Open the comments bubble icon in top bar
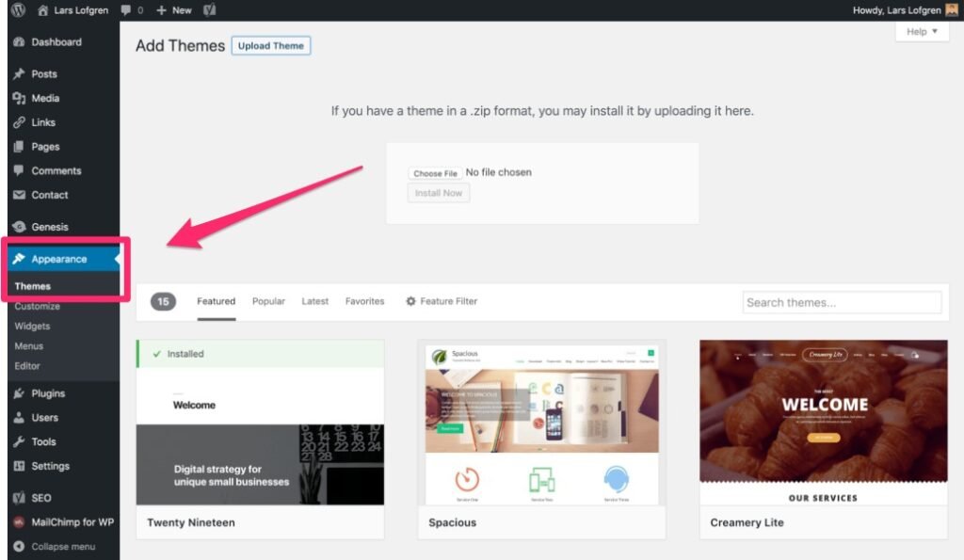964x560 pixels. click(x=127, y=10)
